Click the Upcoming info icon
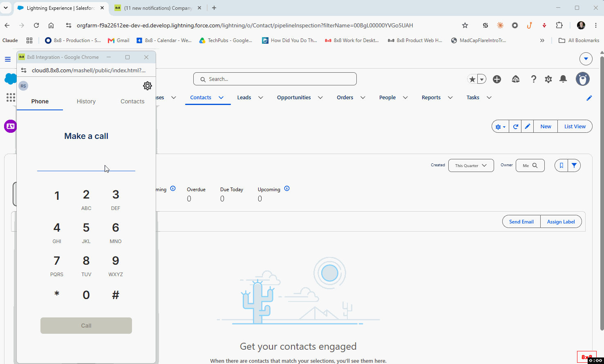This screenshot has height=364, width=604. (x=287, y=189)
